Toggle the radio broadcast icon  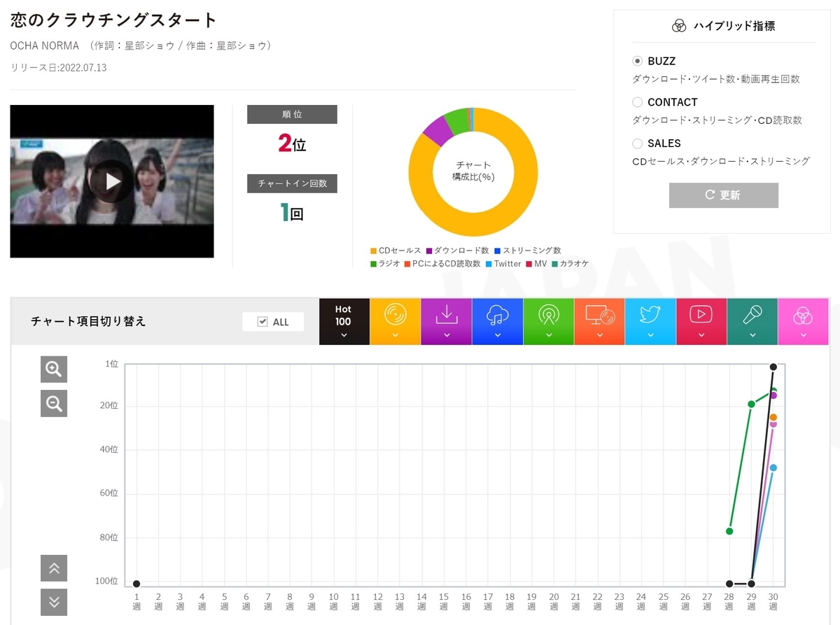point(548,321)
